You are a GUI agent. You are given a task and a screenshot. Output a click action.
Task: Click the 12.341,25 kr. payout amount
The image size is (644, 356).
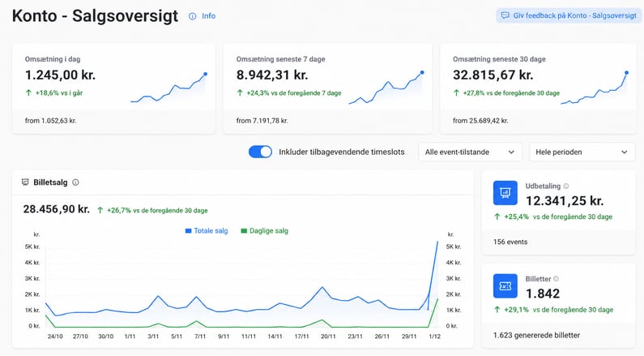565,201
